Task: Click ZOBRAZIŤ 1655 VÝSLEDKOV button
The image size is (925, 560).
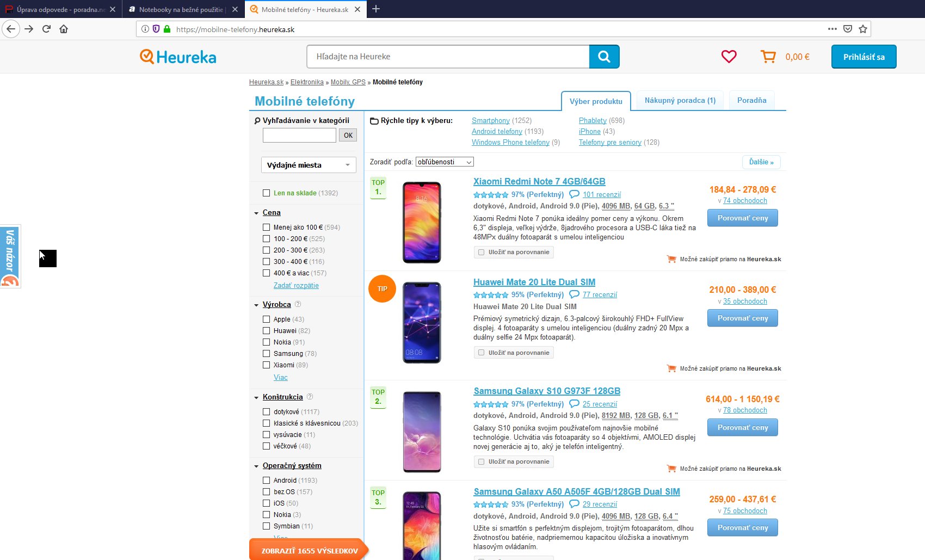Action: coord(309,550)
